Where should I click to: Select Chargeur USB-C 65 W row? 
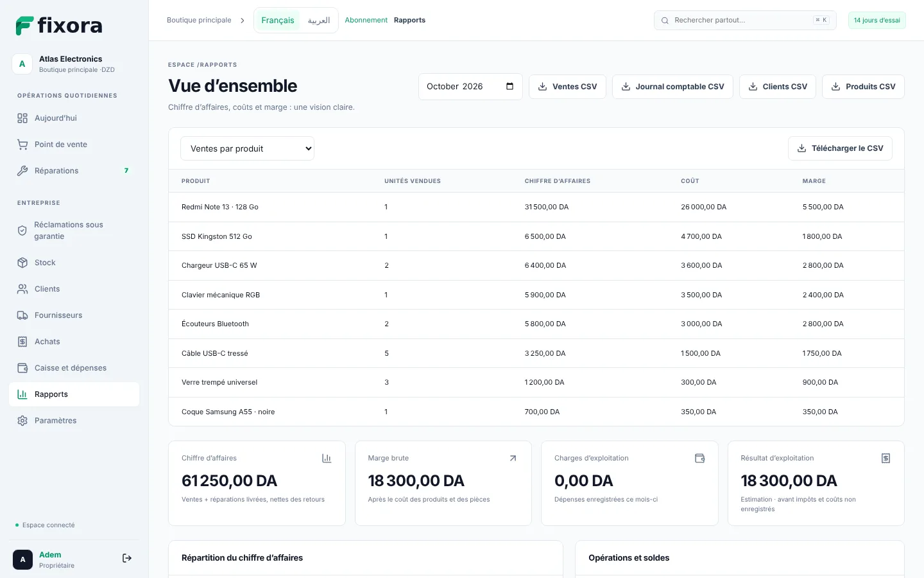click(536, 266)
